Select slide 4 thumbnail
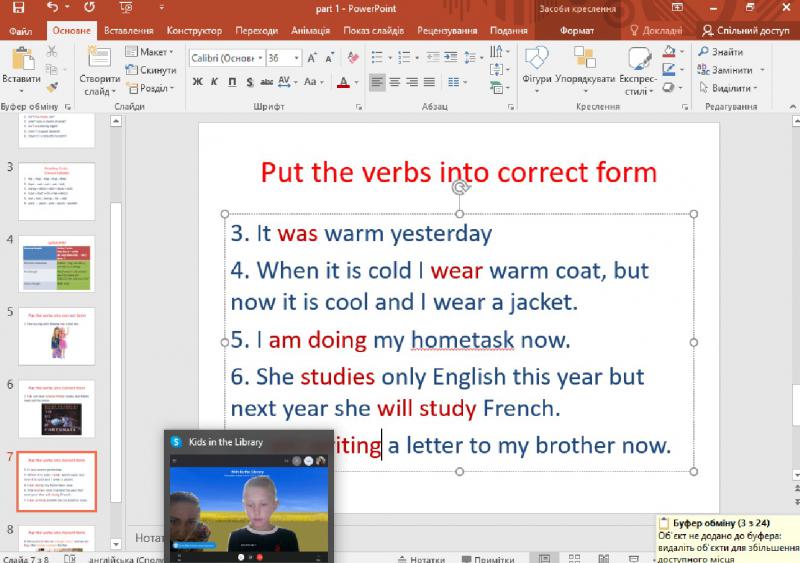The height and width of the screenshot is (563, 800). 57,263
